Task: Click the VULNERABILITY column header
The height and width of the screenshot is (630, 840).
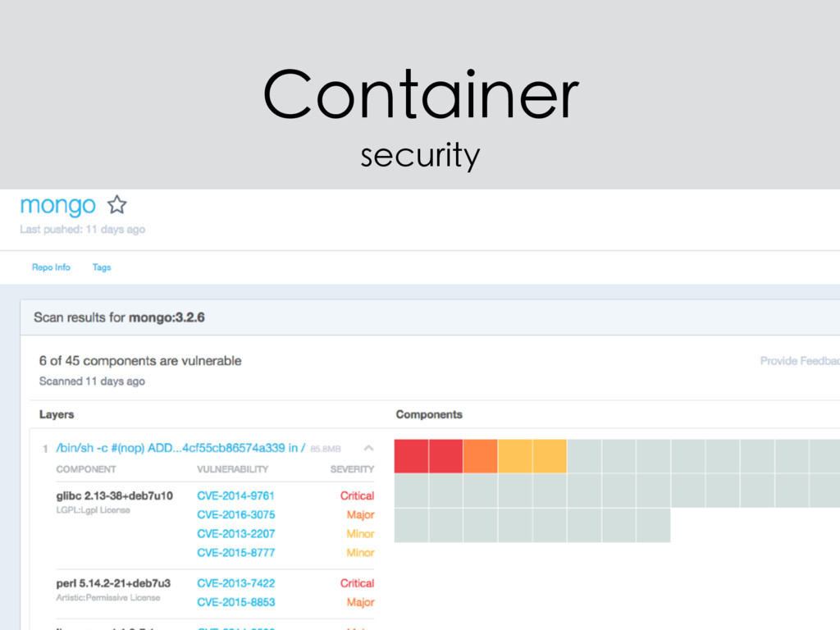Action: 232,469
